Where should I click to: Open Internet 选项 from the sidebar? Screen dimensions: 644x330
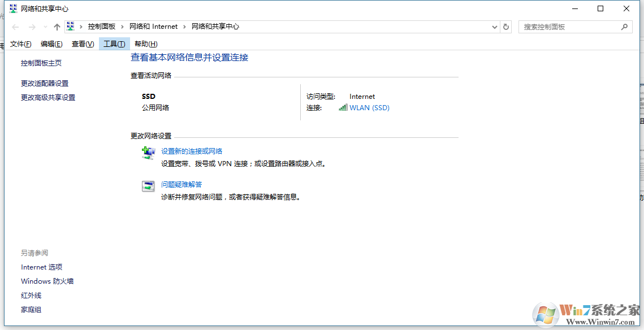click(41, 267)
